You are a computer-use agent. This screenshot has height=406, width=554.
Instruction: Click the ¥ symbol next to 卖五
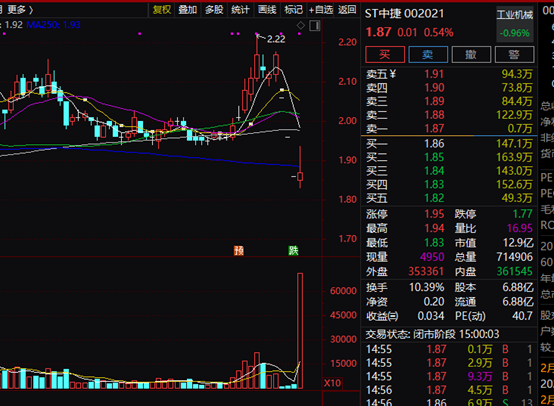coord(393,74)
